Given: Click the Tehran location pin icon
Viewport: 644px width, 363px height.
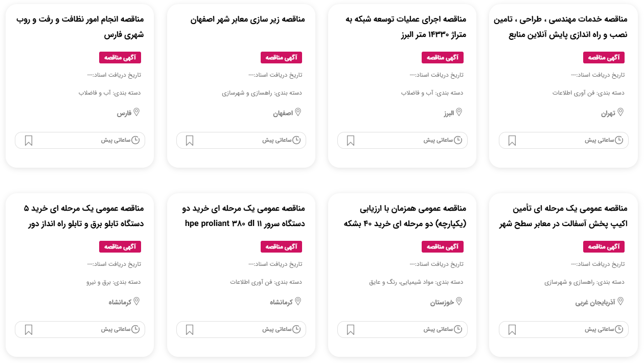Looking at the screenshot, I should [x=620, y=112].
